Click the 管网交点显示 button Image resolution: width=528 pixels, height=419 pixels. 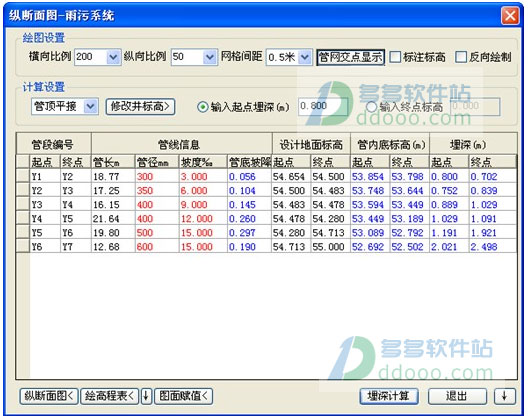350,57
